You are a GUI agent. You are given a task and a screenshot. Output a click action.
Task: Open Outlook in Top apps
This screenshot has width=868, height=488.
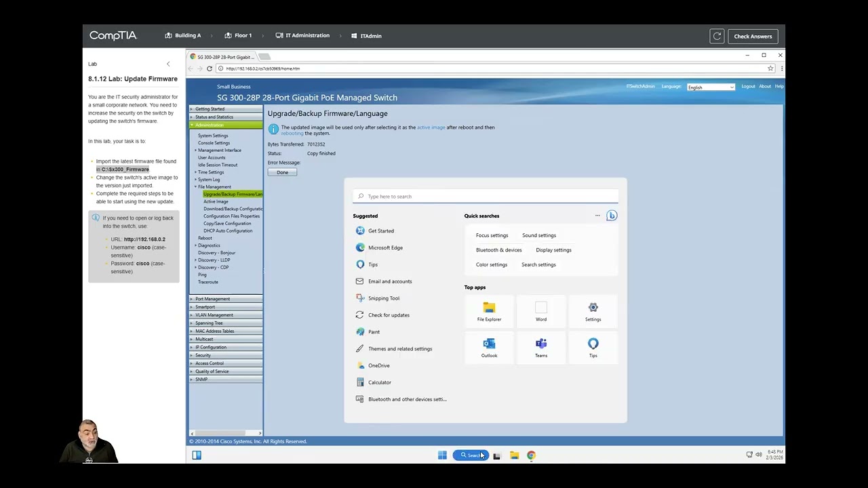click(489, 348)
